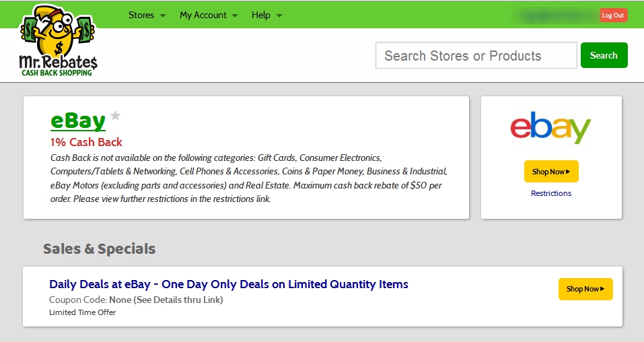Open the My Account menu
This screenshot has height=342, width=644.
[203, 15]
